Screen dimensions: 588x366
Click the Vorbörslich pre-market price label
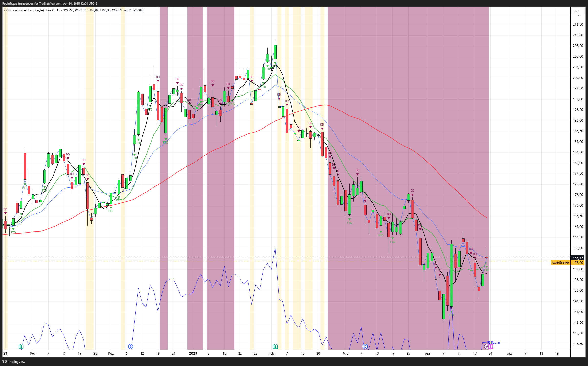pyautogui.click(x=561, y=263)
